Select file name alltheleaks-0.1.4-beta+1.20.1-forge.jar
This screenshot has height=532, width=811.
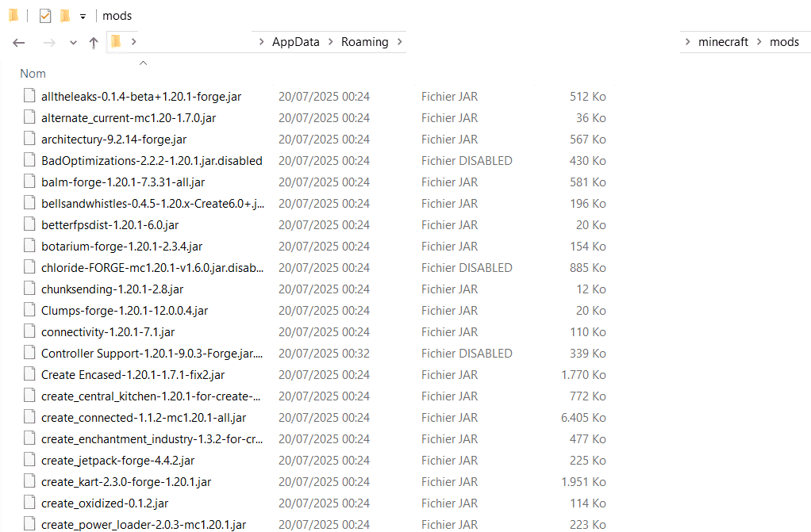[x=141, y=97]
